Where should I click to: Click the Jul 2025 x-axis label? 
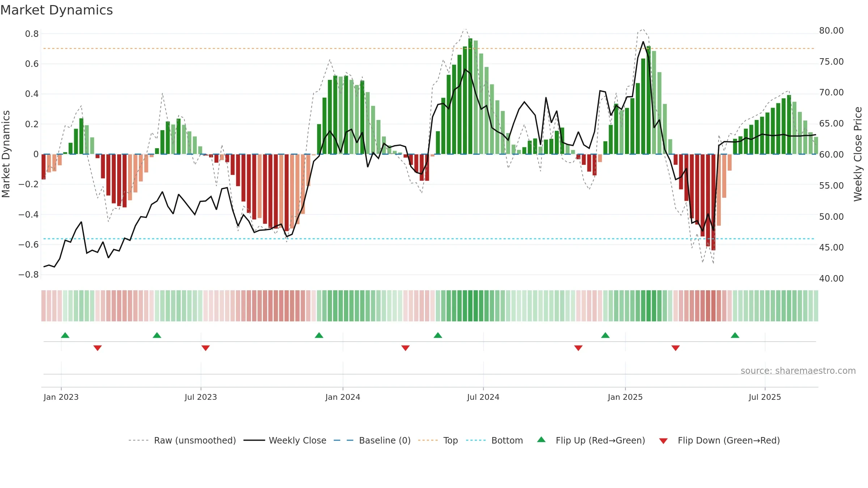[765, 397]
